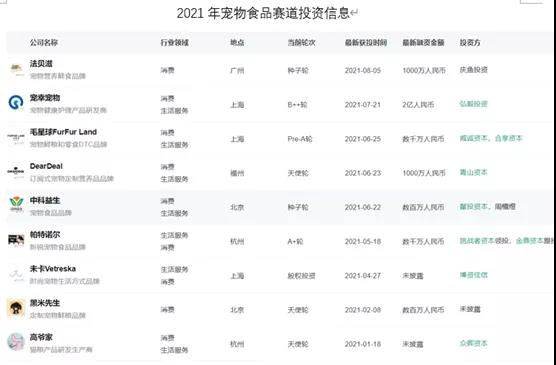Click the 投资方 column header

click(470, 43)
